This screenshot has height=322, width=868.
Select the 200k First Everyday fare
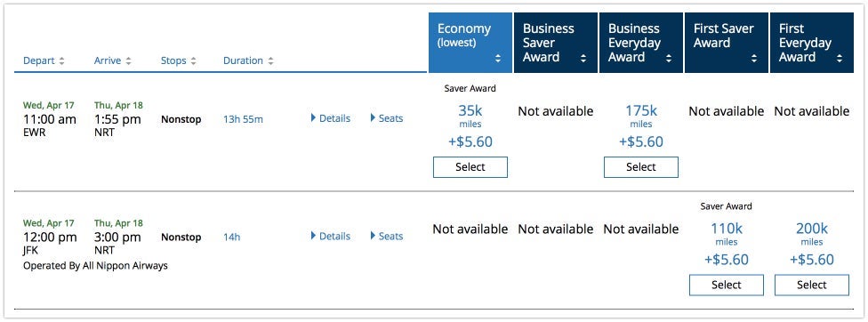click(x=812, y=285)
